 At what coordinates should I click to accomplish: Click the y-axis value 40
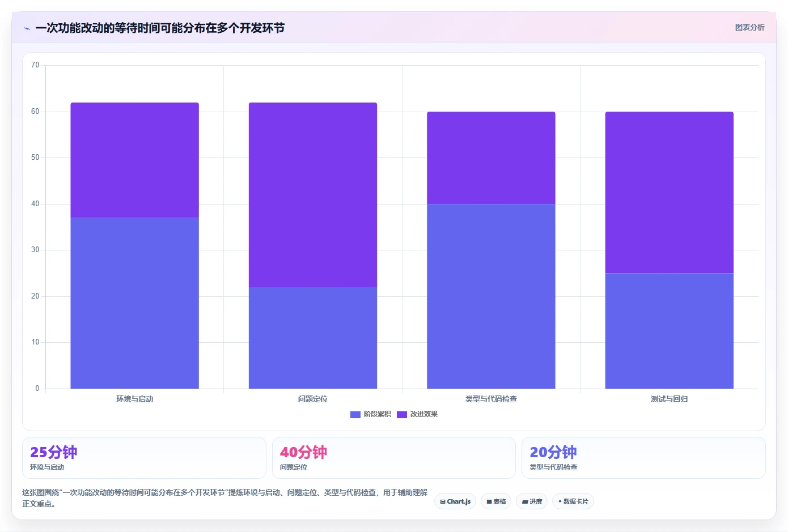[35, 204]
